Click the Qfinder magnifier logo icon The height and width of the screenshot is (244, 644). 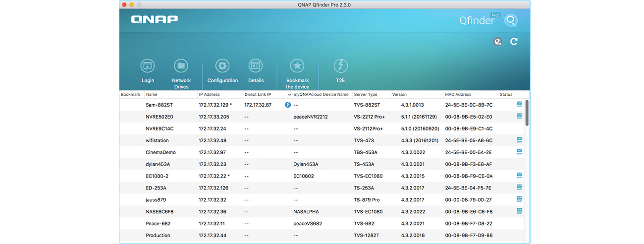511,20
